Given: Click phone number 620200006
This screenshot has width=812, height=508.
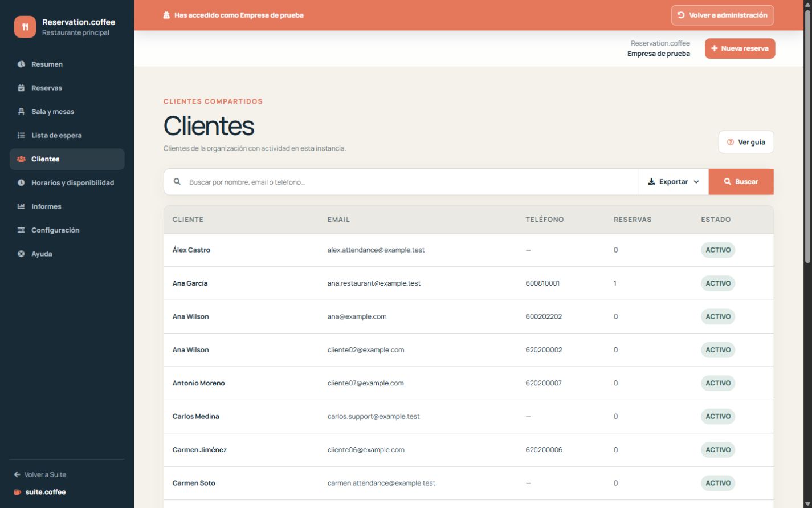Looking at the screenshot, I should coord(544,450).
